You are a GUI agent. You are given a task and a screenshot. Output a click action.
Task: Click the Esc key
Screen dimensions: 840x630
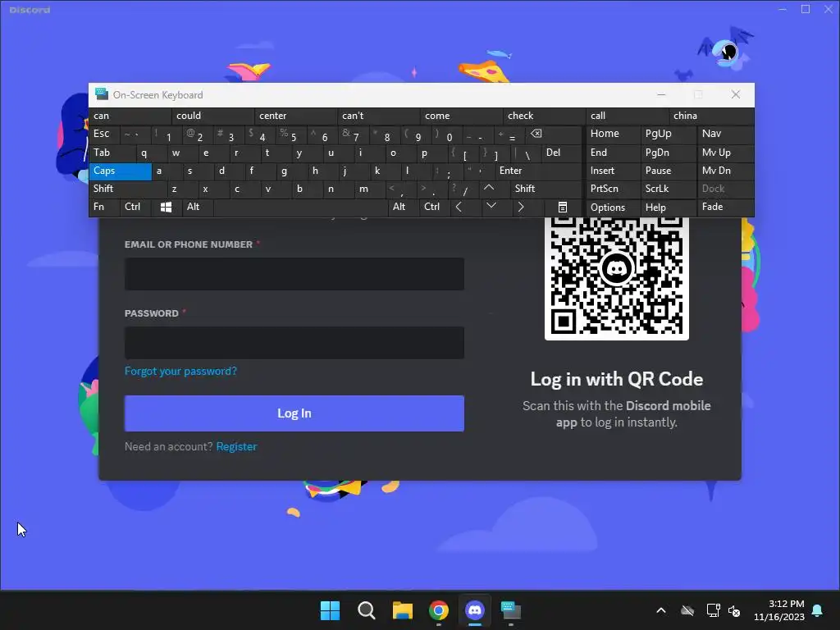pos(104,134)
